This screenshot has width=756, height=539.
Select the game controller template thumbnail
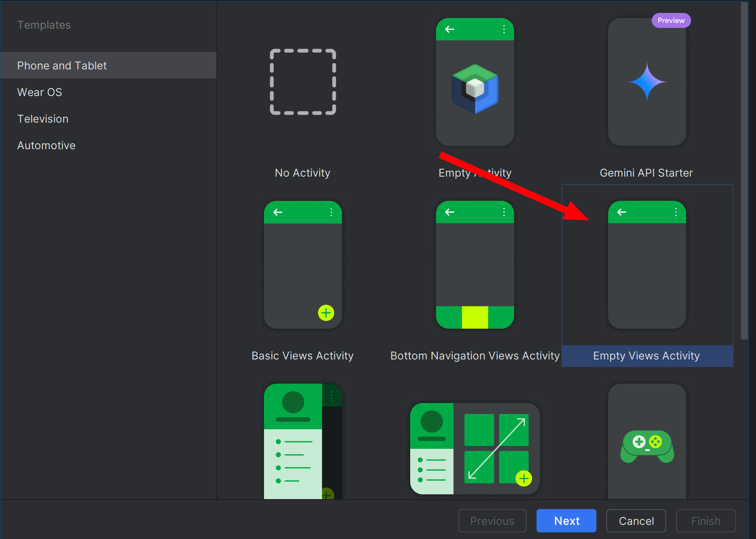tap(647, 441)
